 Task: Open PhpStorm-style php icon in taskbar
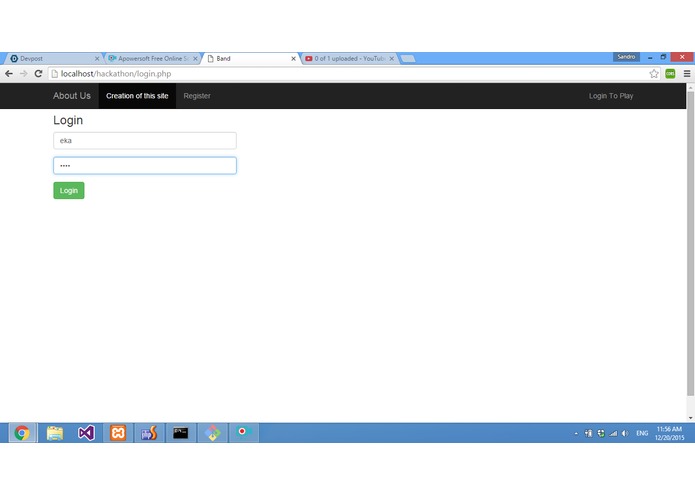point(149,433)
